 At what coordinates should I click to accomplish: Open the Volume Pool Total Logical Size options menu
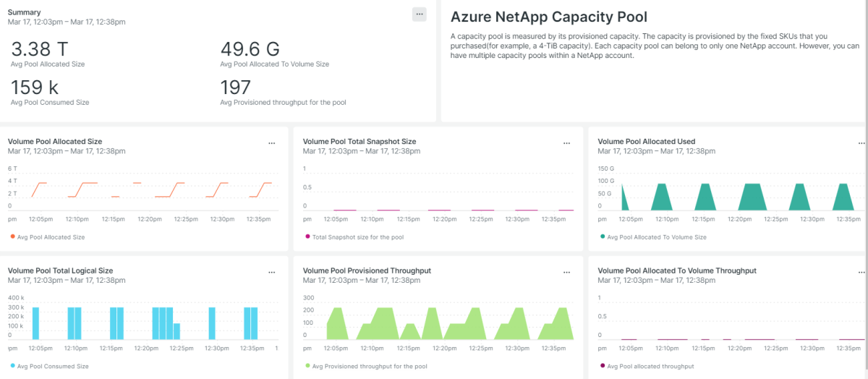coord(272,272)
